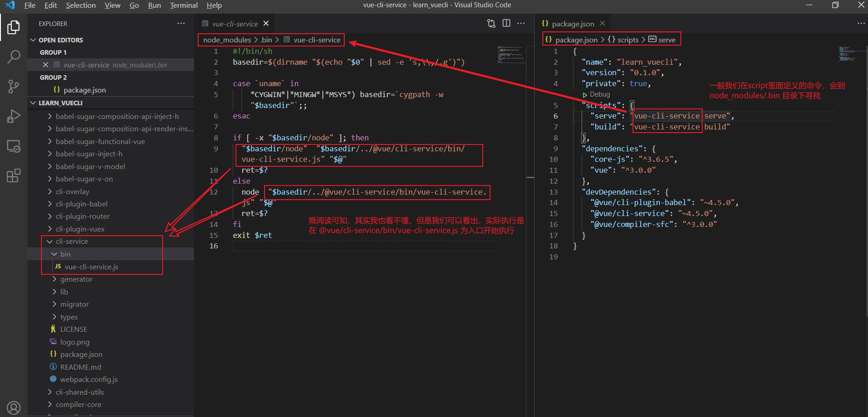Switch to the package.json tab
The image size is (868, 417).
[573, 24]
